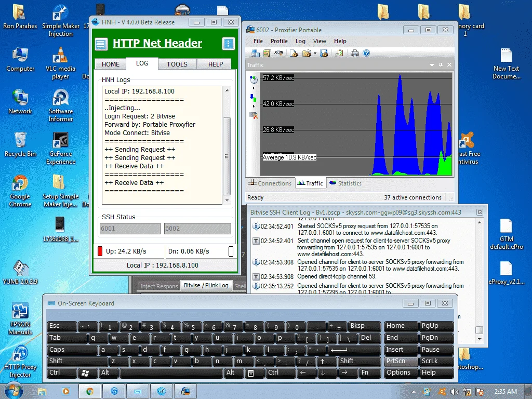Click Caps key on On-Screen Keyboard
The height and width of the screenshot is (399, 532).
coord(72,350)
